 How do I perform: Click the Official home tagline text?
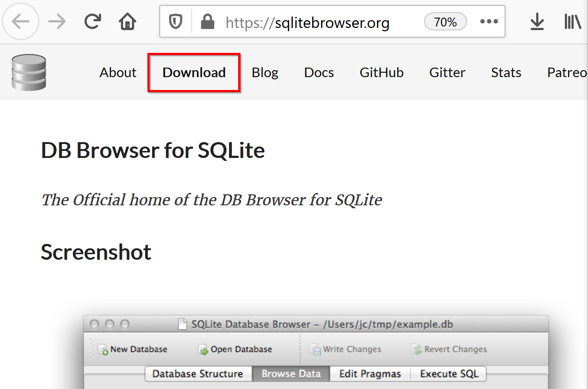coord(212,200)
